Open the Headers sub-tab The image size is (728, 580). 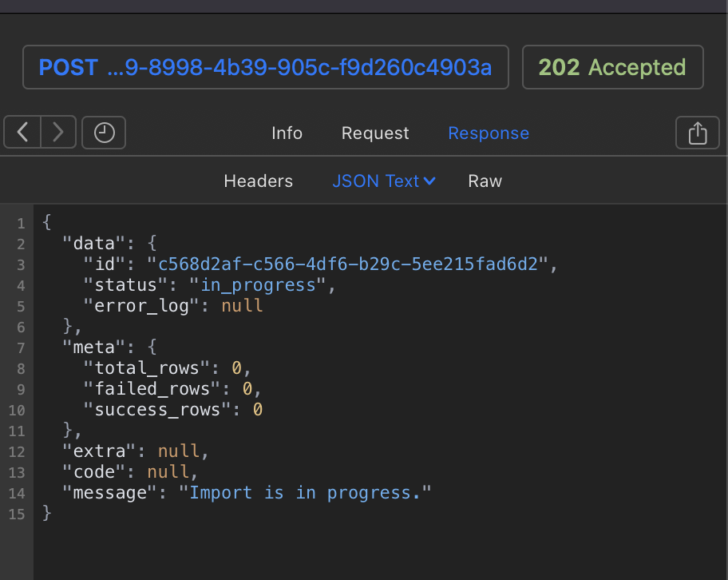click(x=258, y=181)
